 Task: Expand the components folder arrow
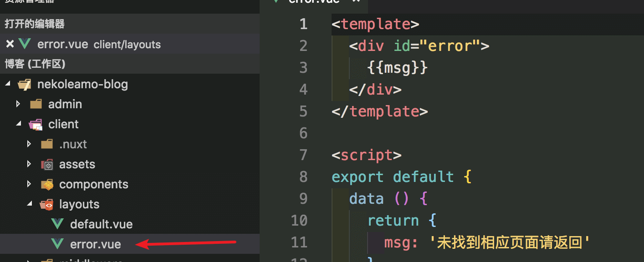click(29, 184)
